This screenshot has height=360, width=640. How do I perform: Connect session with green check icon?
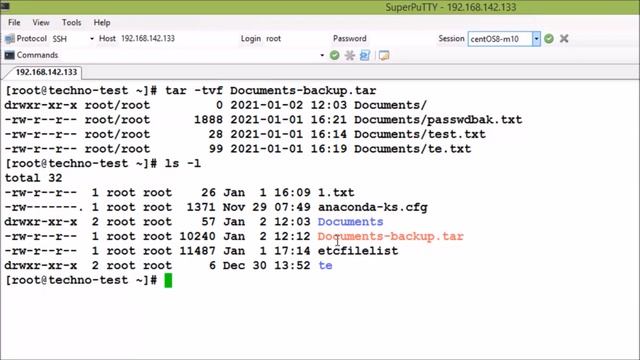pos(549,39)
